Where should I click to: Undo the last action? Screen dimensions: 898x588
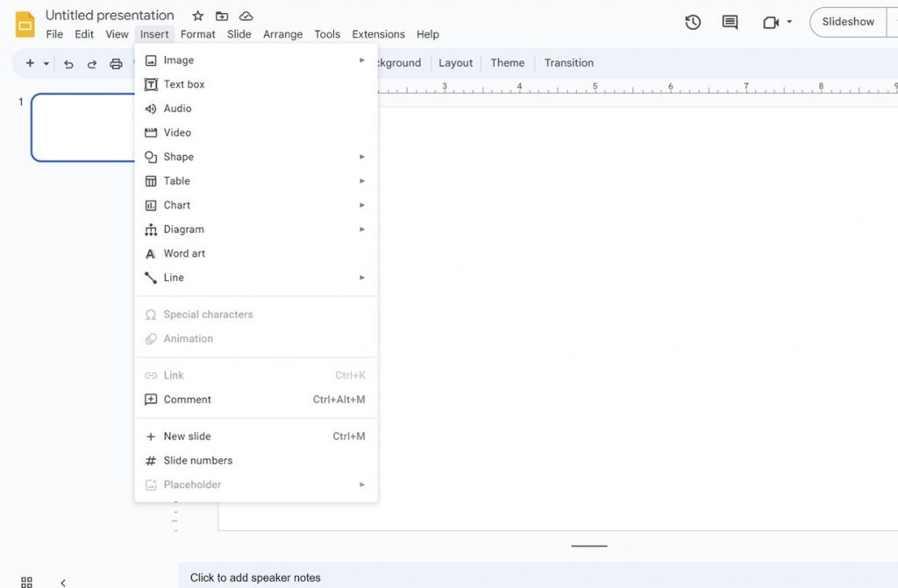pyautogui.click(x=68, y=64)
